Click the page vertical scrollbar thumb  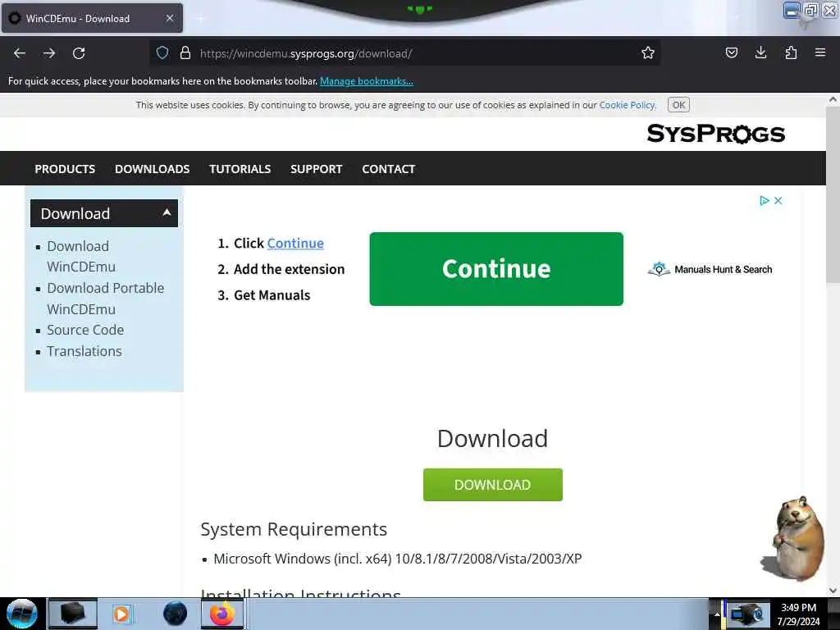pyautogui.click(x=833, y=195)
